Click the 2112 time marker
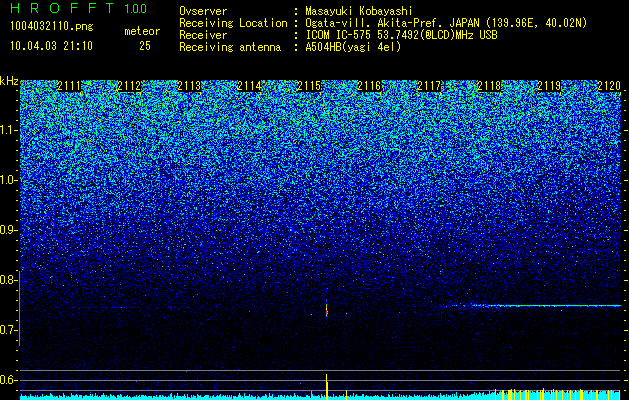This screenshot has height=400, width=629. point(129,86)
